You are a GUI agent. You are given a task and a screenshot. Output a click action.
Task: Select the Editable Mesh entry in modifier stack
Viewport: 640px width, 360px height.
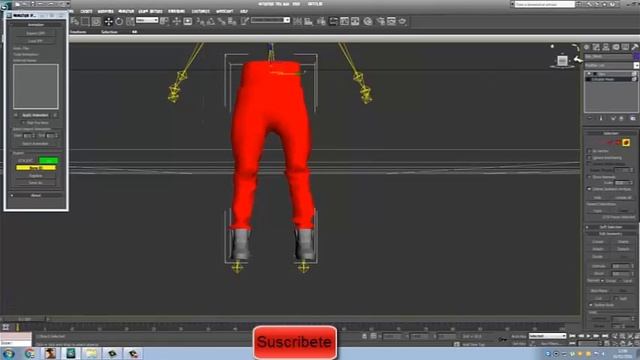point(610,79)
